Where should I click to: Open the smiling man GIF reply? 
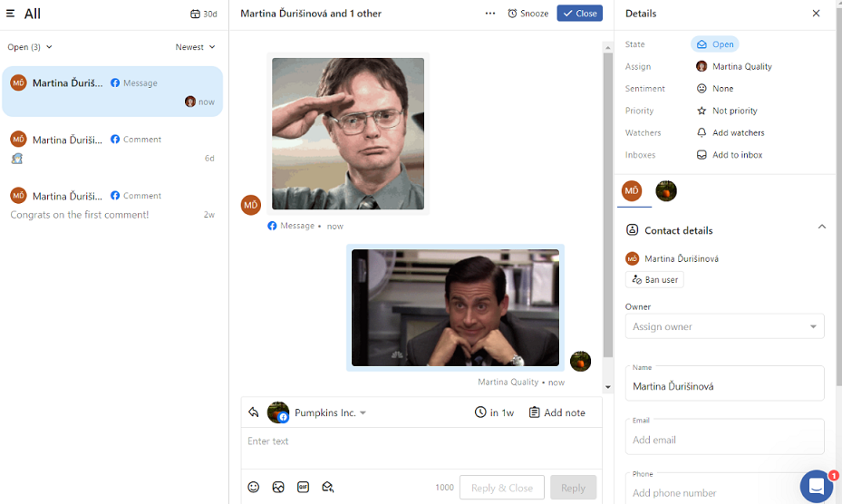tap(455, 308)
